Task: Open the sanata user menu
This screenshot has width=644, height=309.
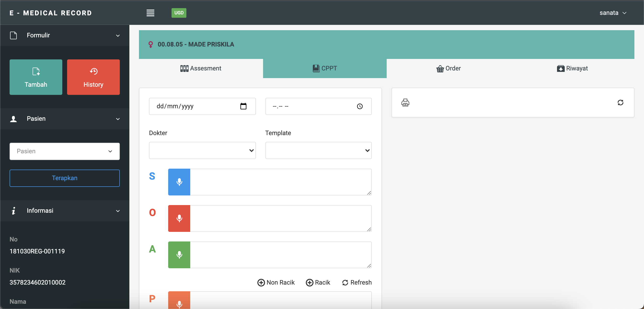Action: 613,13
